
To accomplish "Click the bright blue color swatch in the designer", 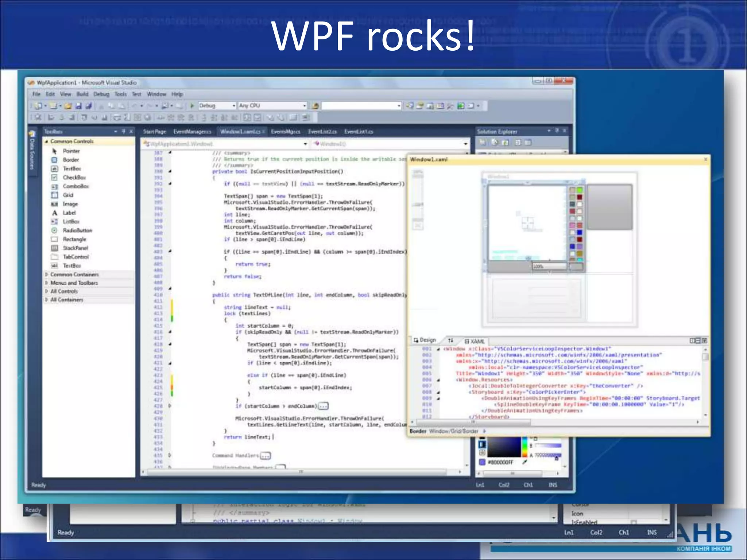I will coord(580,232).
